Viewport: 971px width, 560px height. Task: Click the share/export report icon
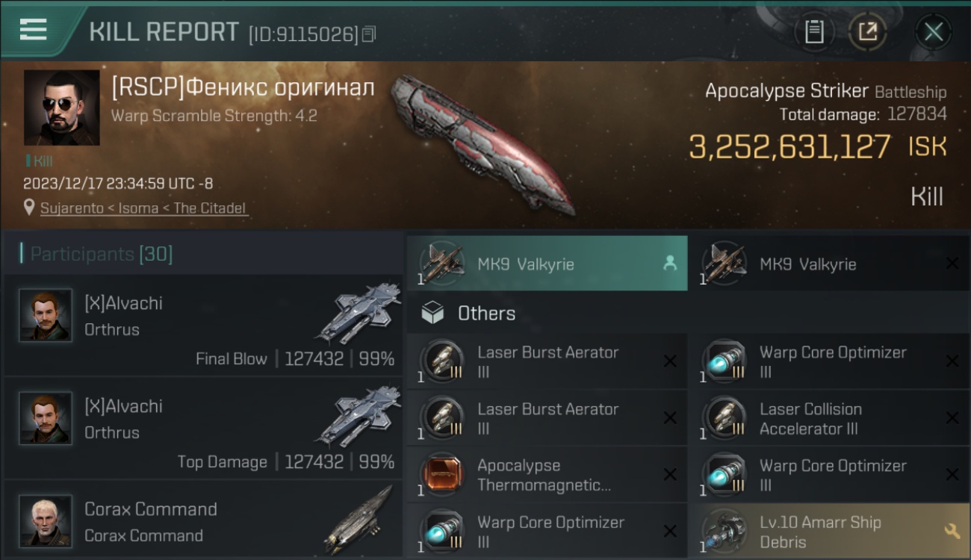[x=867, y=31]
